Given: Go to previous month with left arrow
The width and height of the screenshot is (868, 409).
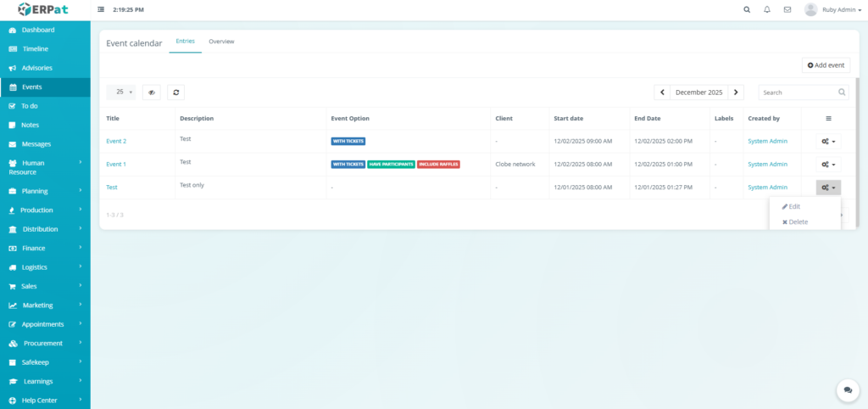Looking at the screenshot, I should click(662, 92).
